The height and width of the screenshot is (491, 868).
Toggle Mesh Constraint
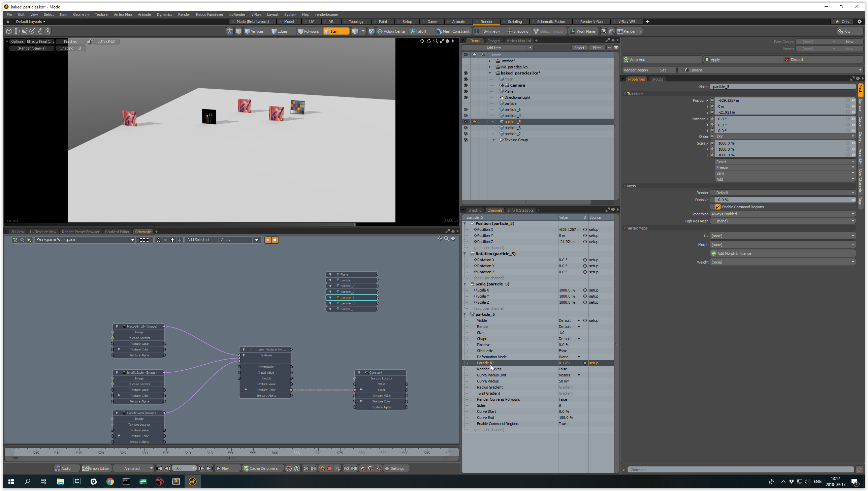coord(453,31)
